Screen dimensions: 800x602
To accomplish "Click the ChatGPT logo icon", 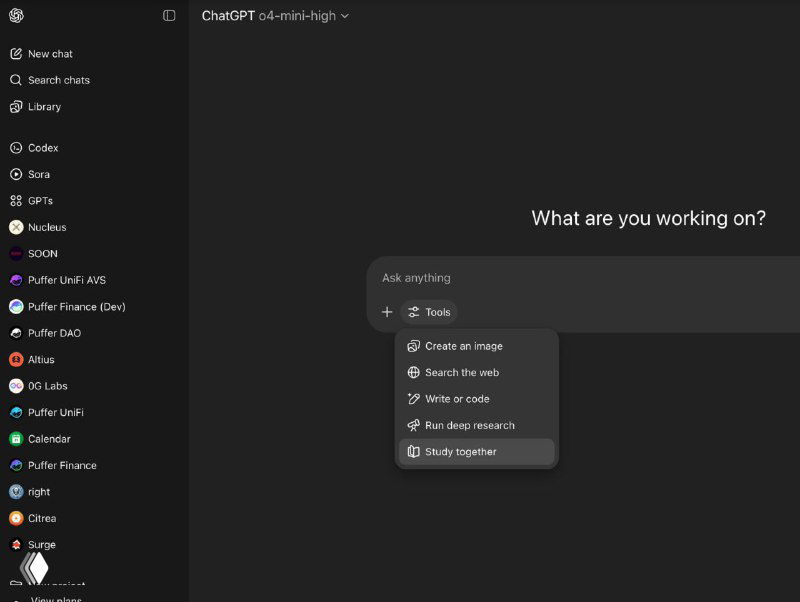I will click(x=16, y=15).
